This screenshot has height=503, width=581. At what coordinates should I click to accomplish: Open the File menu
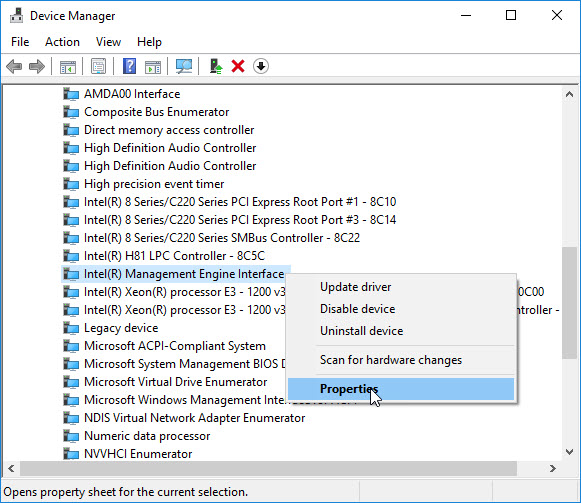coord(20,42)
